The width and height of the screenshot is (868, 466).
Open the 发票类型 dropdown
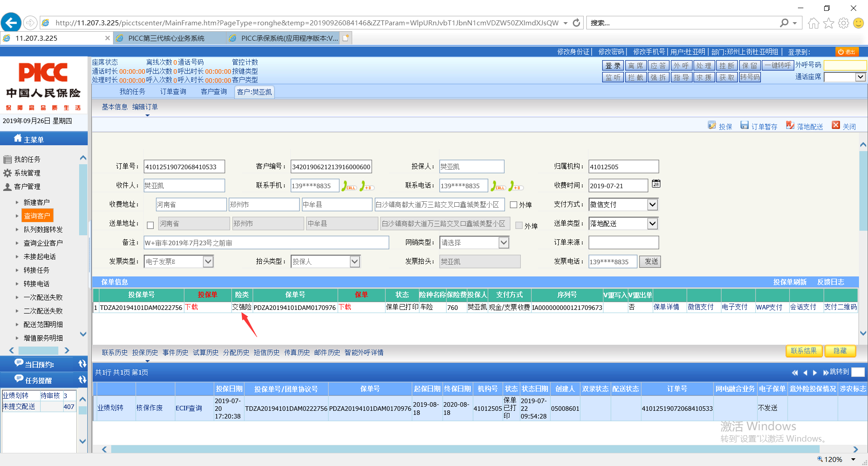[208, 262]
